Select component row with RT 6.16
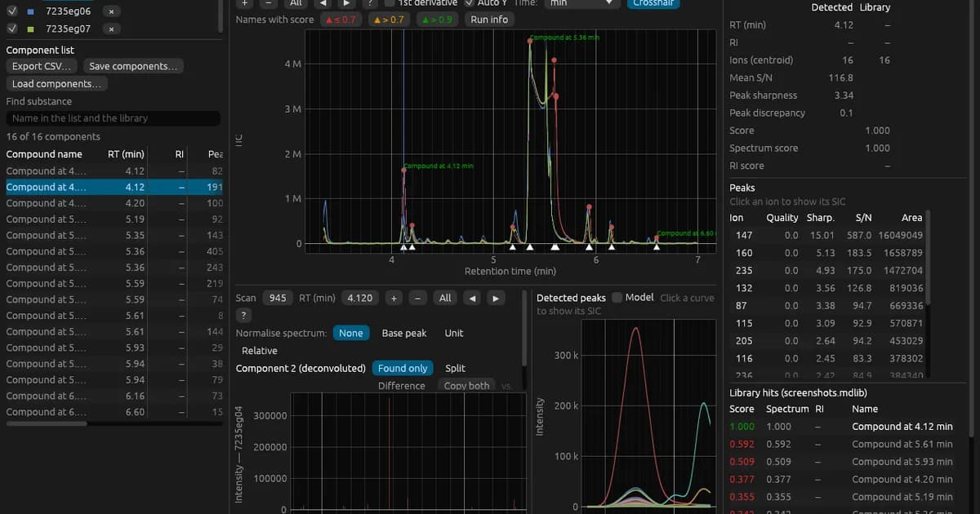The width and height of the screenshot is (980, 514). [114, 396]
